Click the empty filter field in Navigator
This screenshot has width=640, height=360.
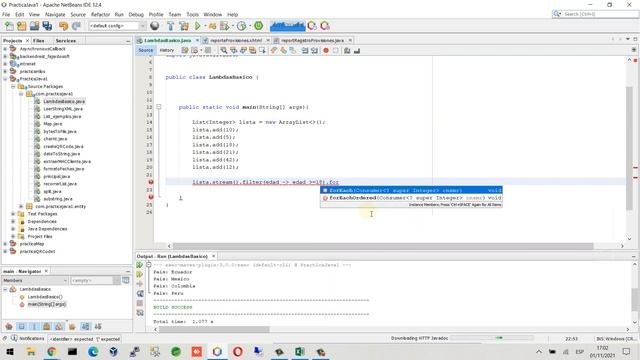(91, 280)
